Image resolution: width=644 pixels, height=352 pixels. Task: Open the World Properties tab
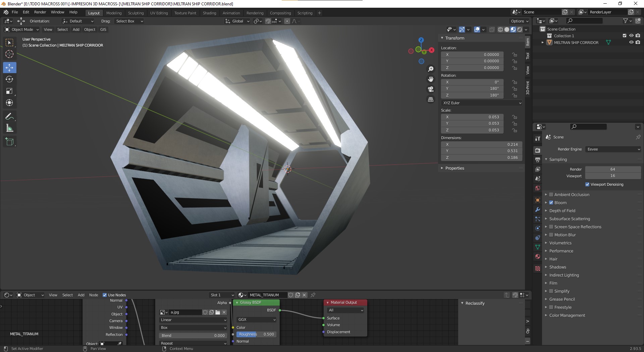537,188
